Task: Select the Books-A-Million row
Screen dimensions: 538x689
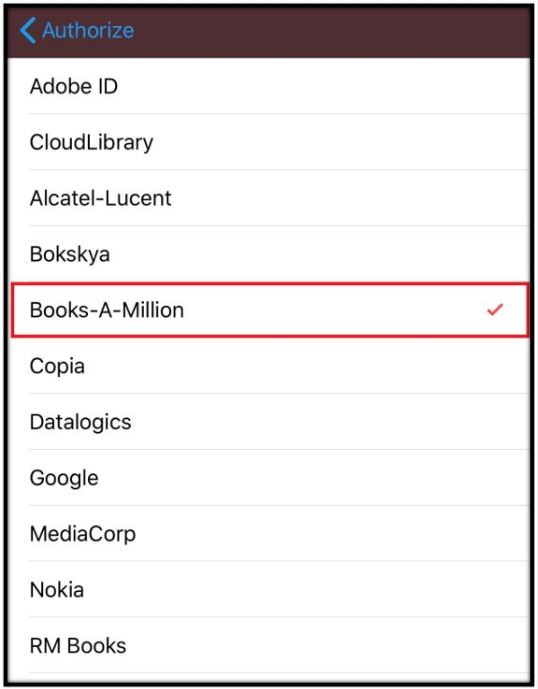Action: pyautogui.click(x=269, y=310)
